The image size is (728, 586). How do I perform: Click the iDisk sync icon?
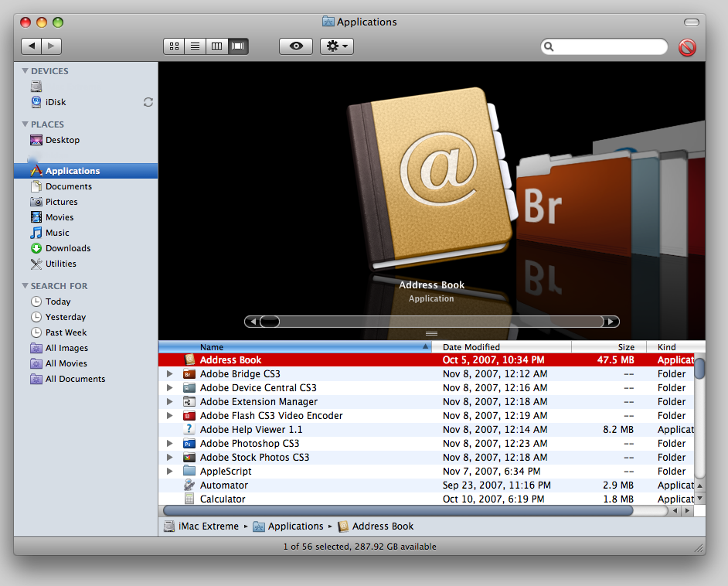tap(148, 102)
